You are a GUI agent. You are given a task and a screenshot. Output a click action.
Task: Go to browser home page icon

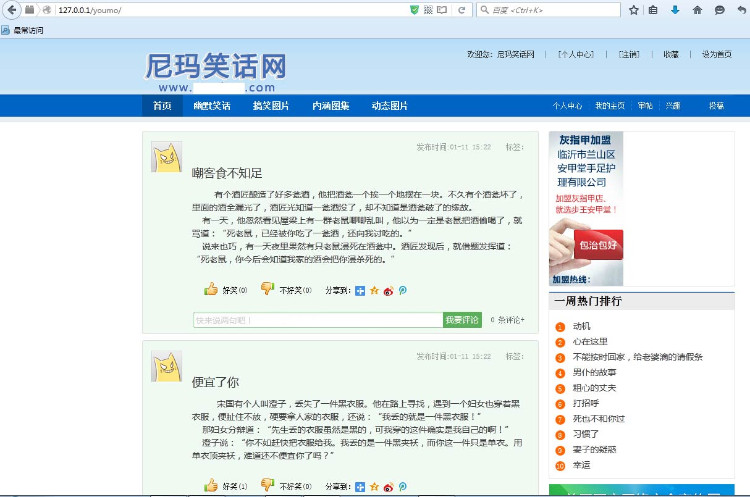tap(697, 10)
